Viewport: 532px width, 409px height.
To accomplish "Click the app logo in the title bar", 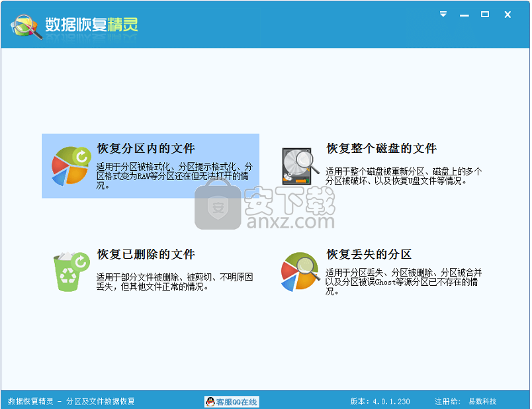I will coord(26,26).
